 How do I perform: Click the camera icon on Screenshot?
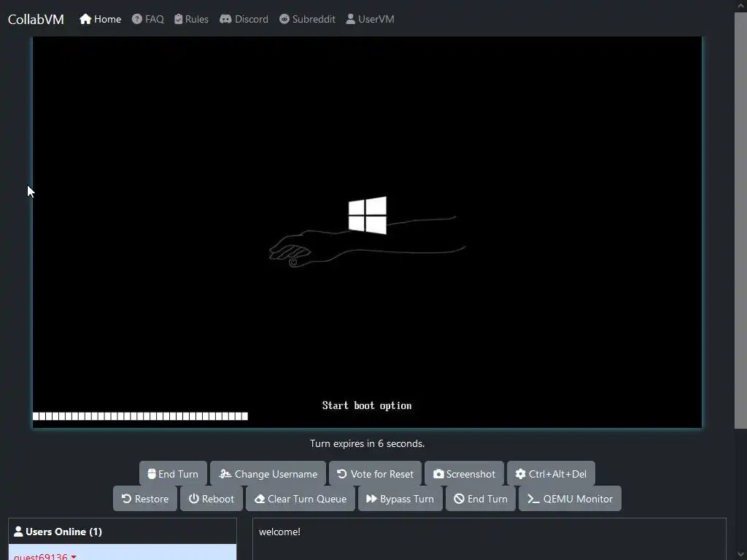coord(438,474)
